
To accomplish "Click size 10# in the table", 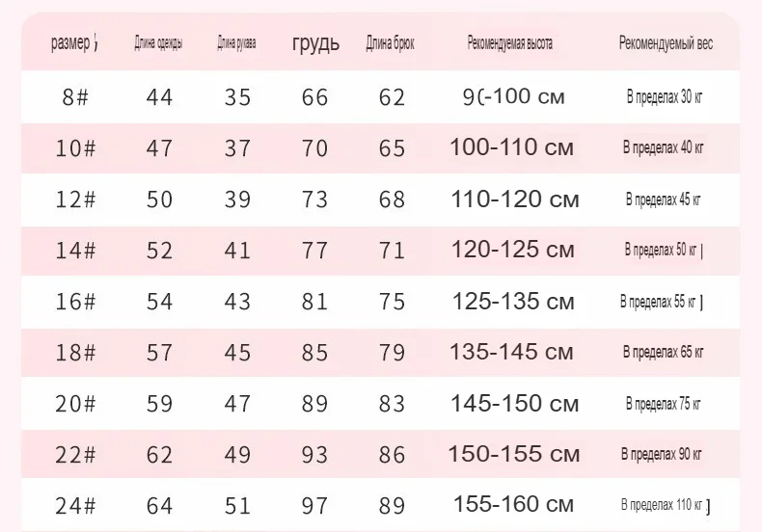I will [x=75, y=148].
